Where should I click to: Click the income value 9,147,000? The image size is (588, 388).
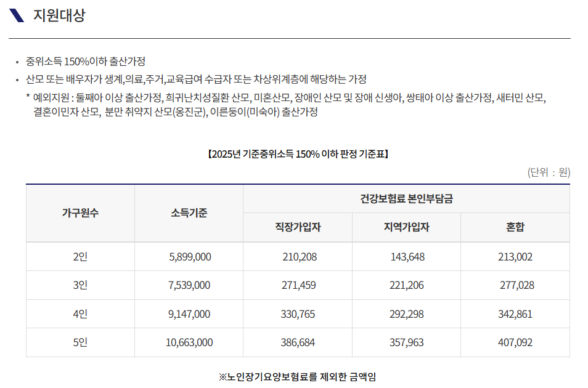point(189,314)
